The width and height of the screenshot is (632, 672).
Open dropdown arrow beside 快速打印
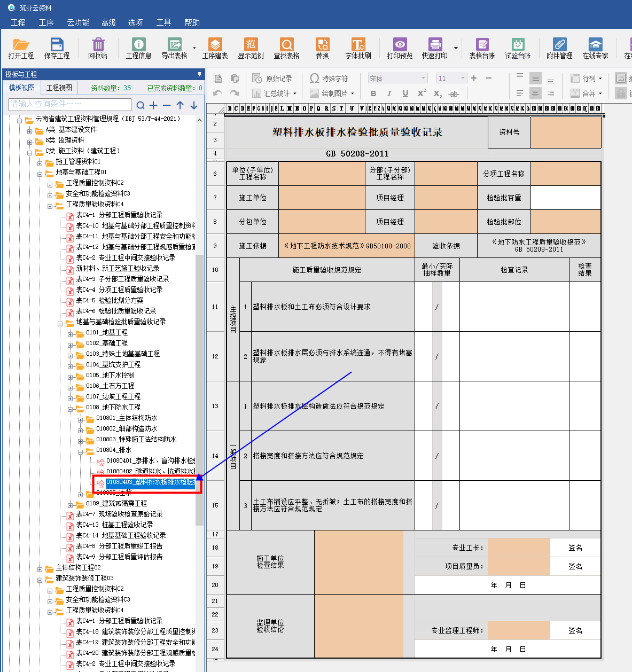pos(456,48)
